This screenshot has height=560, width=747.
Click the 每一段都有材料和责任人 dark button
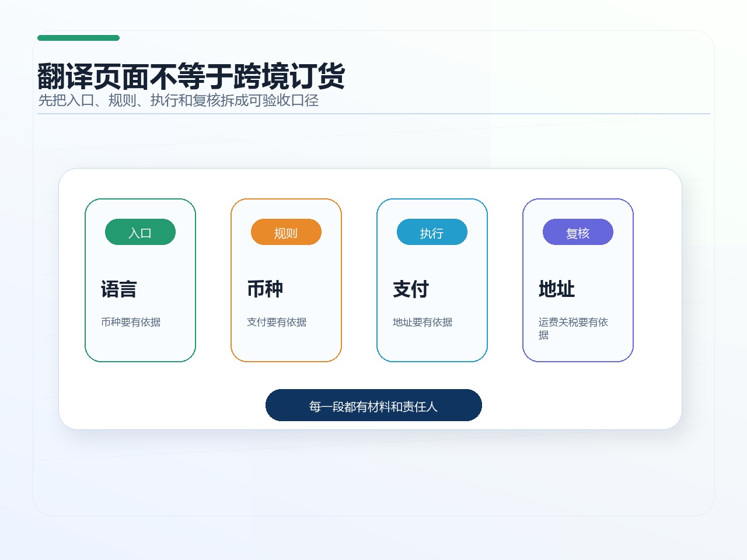[373, 405]
